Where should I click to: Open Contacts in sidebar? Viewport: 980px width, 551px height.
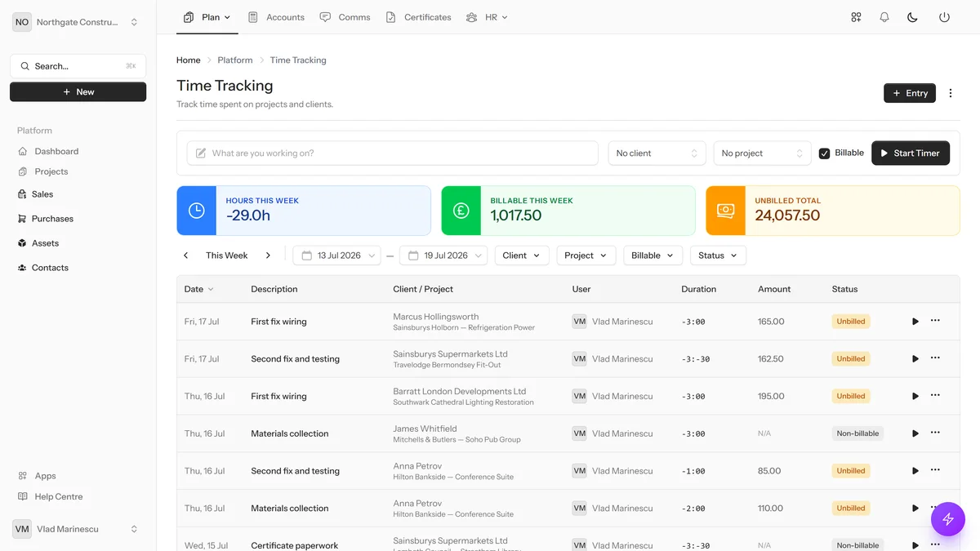click(x=43, y=268)
